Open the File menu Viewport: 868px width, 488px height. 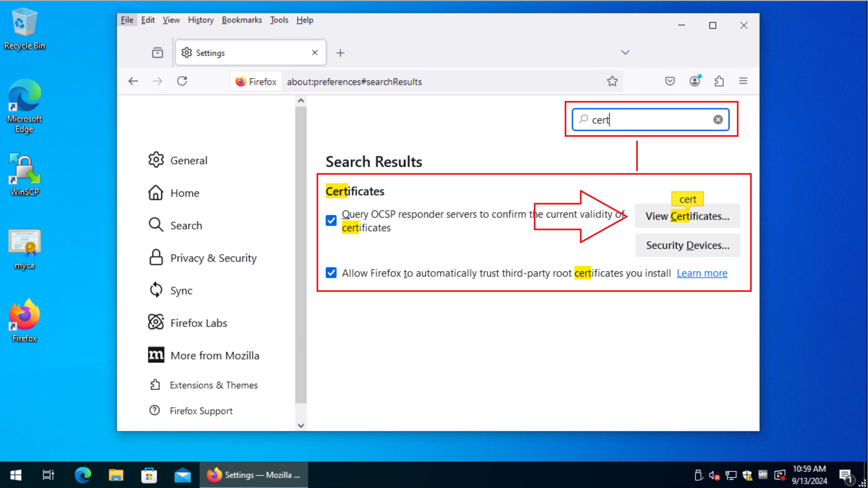click(127, 20)
